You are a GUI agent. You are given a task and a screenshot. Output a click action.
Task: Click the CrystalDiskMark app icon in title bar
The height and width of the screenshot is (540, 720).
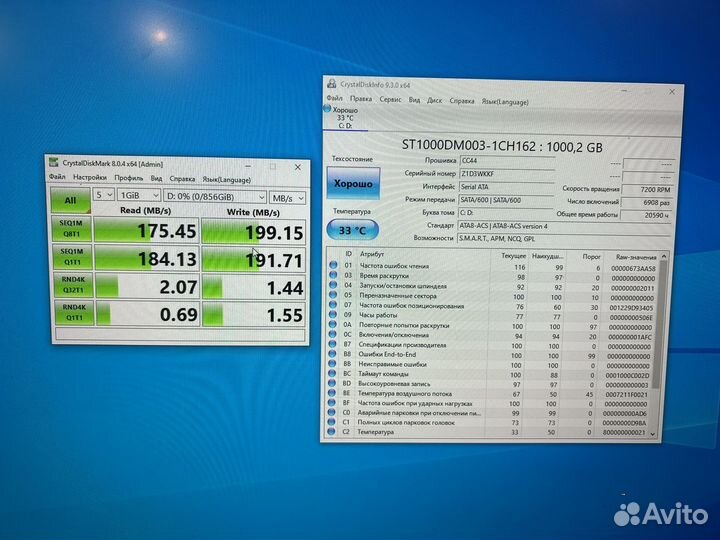click(54, 163)
